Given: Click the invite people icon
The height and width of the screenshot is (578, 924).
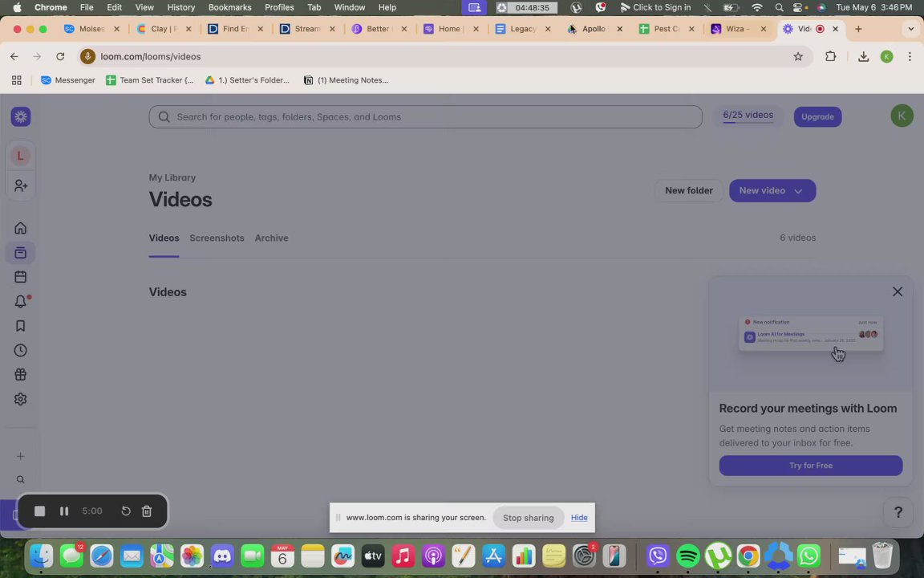Looking at the screenshot, I should (x=21, y=185).
